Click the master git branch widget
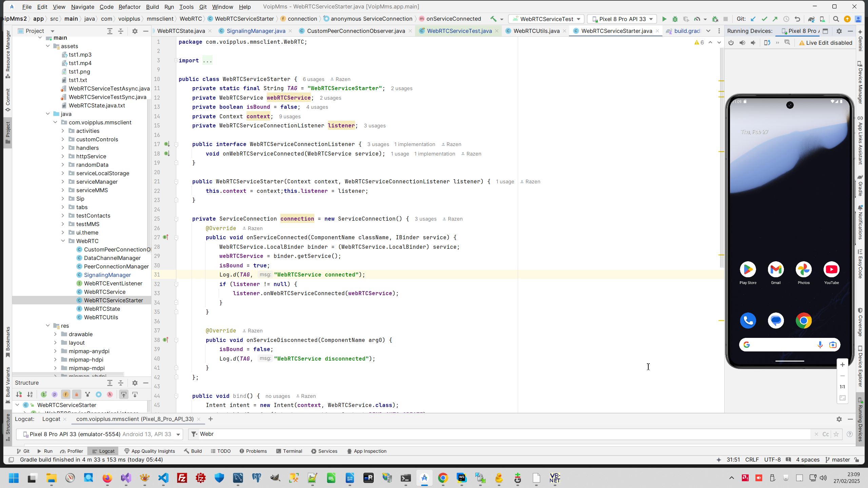Screen dimensions: 868x488 (840, 460)
